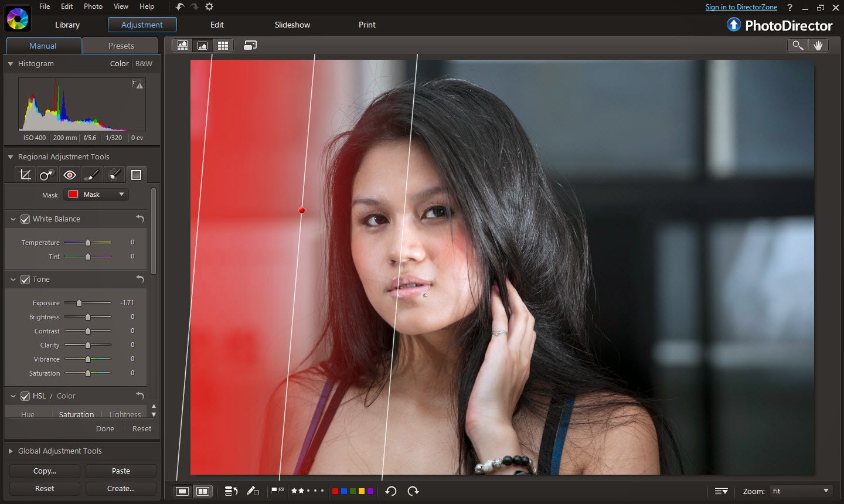Collapse the White Balance section chevron

pos(13,219)
